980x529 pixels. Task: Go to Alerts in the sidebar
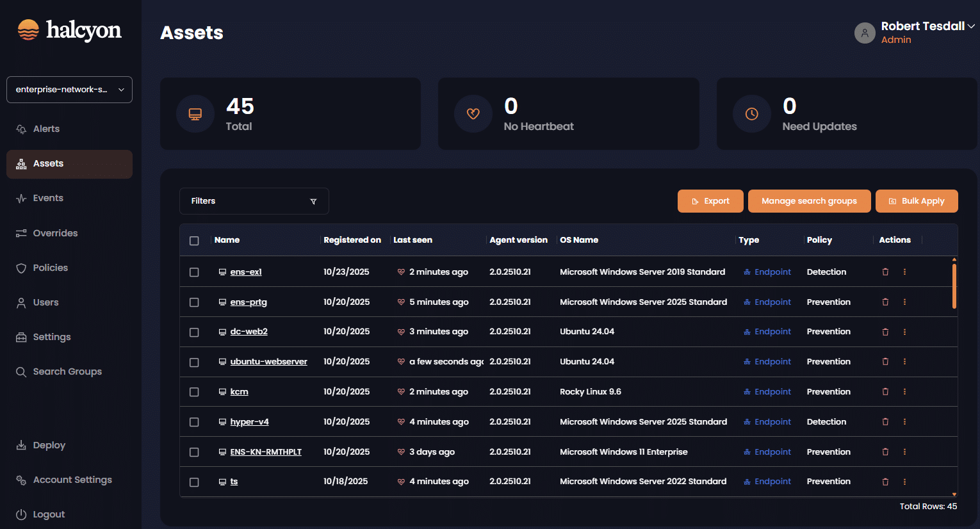point(46,129)
